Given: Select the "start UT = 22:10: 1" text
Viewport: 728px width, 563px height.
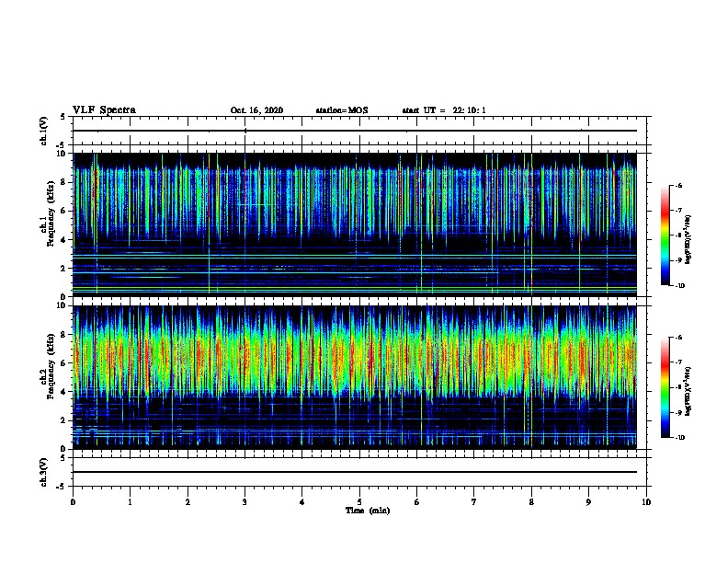Looking at the screenshot, I should [x=444, y=110].
